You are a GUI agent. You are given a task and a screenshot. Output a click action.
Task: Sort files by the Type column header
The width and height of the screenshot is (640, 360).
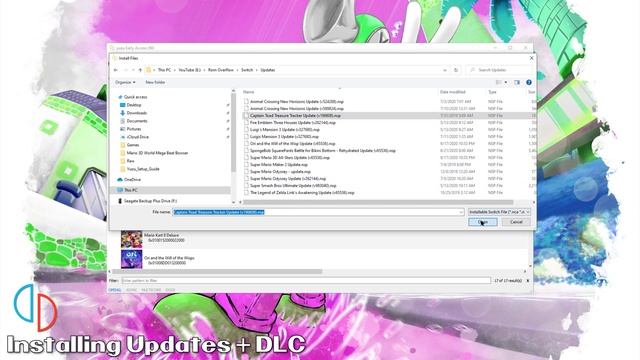[492, 92]
